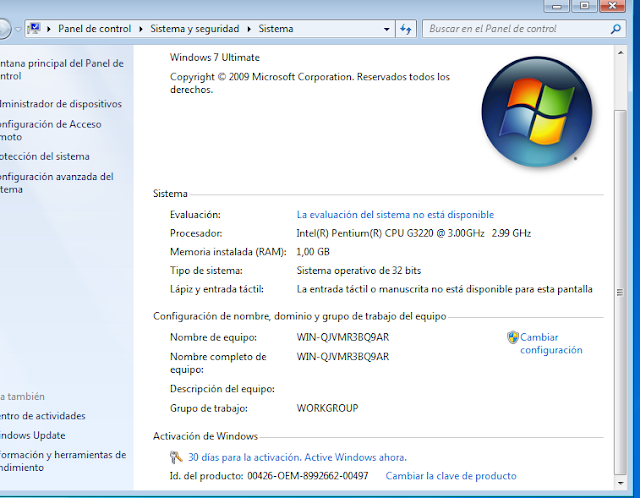Click the refresh button beside the address bar

coord(406,29)
